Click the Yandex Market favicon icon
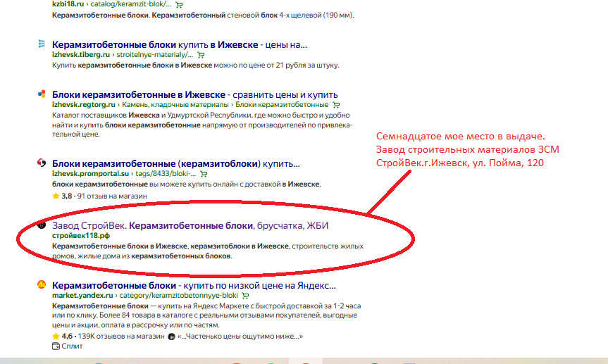608x364 pixels. [x=42, y=284]
